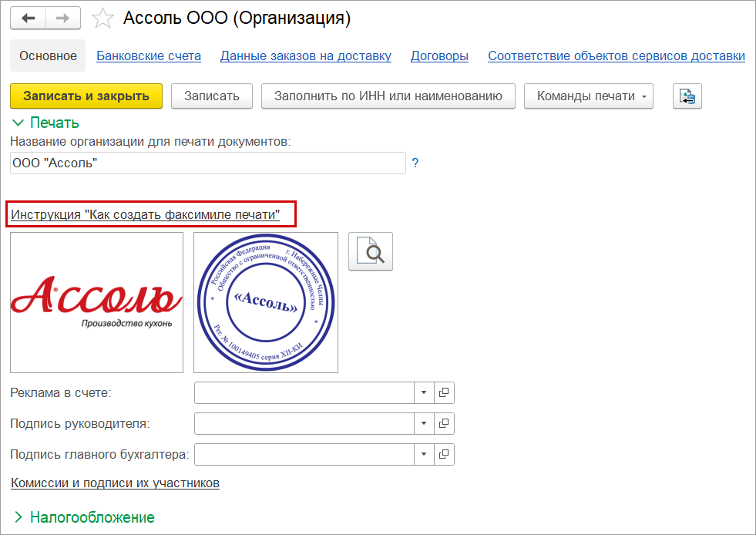The width and height of the screenshot is (756, 535).
Task: Click the Ассоль company logo image
Action: coord(96,303)
